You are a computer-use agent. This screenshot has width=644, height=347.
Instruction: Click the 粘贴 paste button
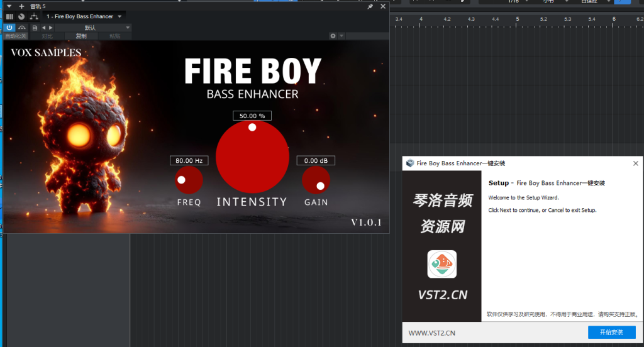(115, 36)
